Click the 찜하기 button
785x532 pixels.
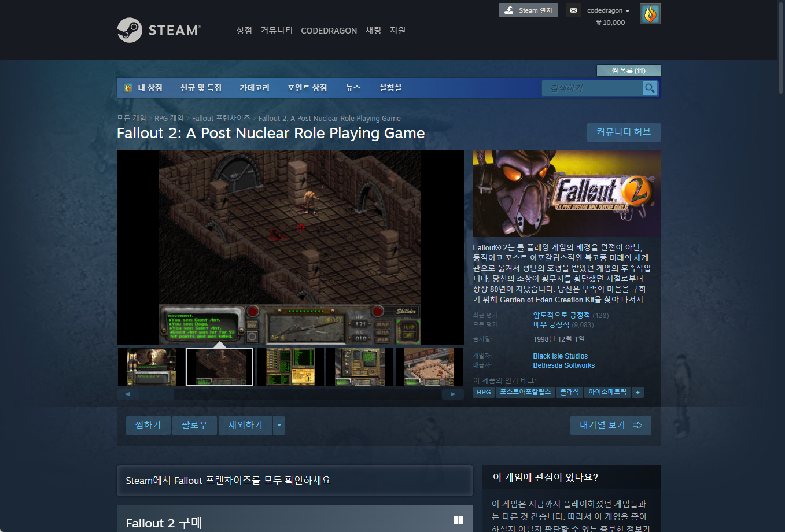(x=148, y=426)
